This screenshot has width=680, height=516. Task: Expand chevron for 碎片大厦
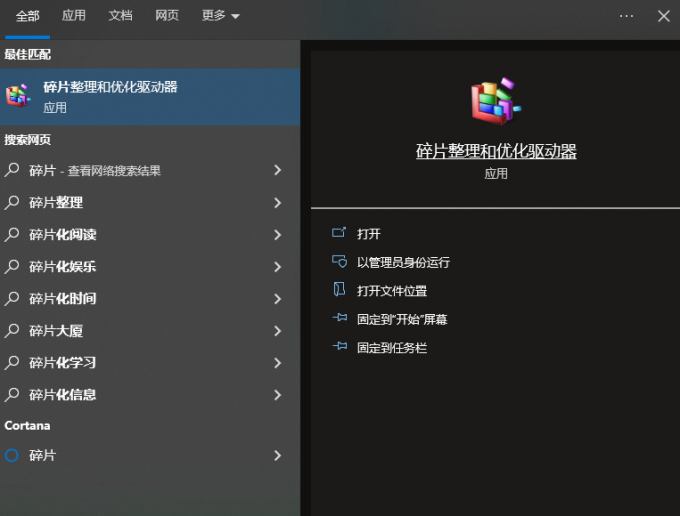pyautogui.click(x=278, y=331)
